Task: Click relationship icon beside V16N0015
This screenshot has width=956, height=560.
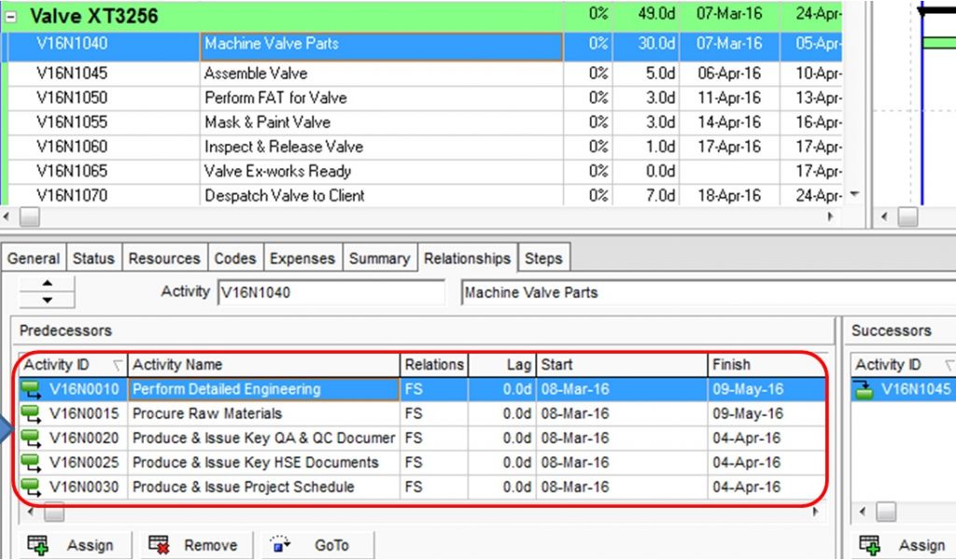Action: [x=32, y=413]
